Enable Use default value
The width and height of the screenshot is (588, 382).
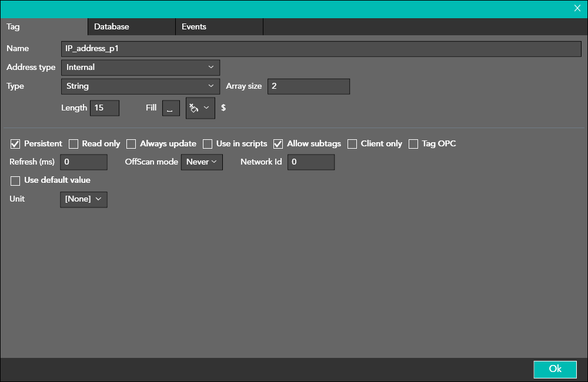click(x=15, y=180)
